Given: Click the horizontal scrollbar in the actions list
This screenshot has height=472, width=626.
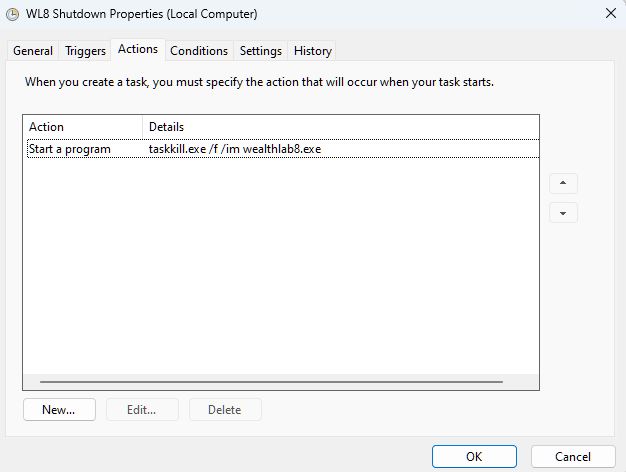Looking at the screenshot, I should (x=270, y=381).
